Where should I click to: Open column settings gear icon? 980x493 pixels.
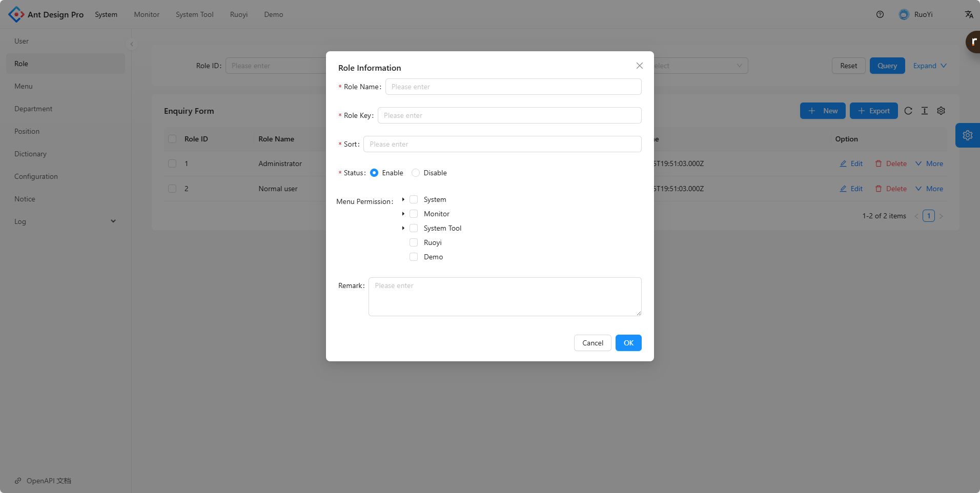point(941,111)
